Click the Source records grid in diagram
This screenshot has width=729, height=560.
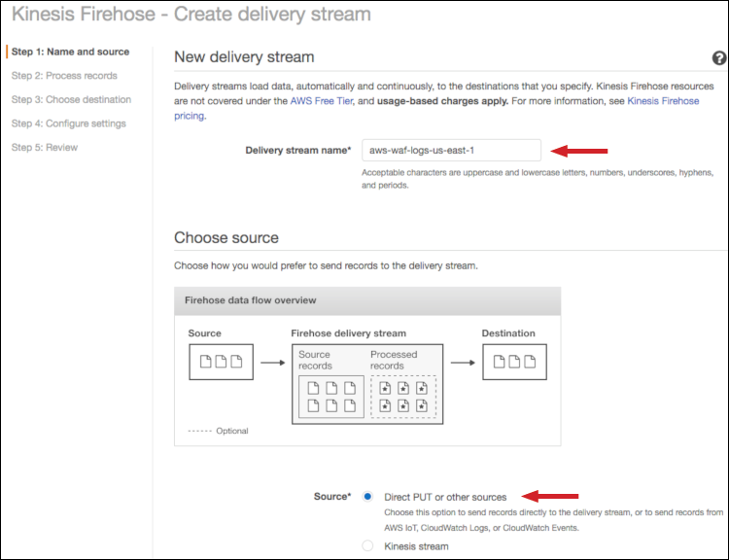click(331, 397)
